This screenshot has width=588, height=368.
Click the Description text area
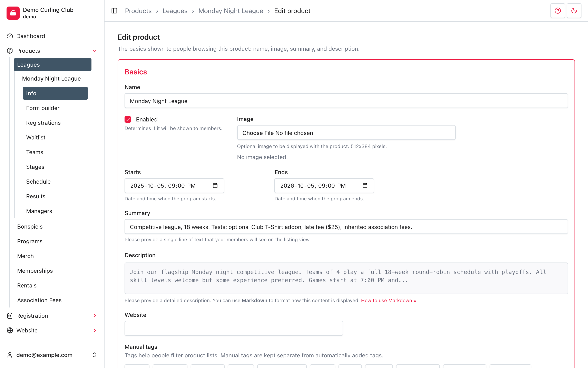pyautogui.click(x=346, y=278)
